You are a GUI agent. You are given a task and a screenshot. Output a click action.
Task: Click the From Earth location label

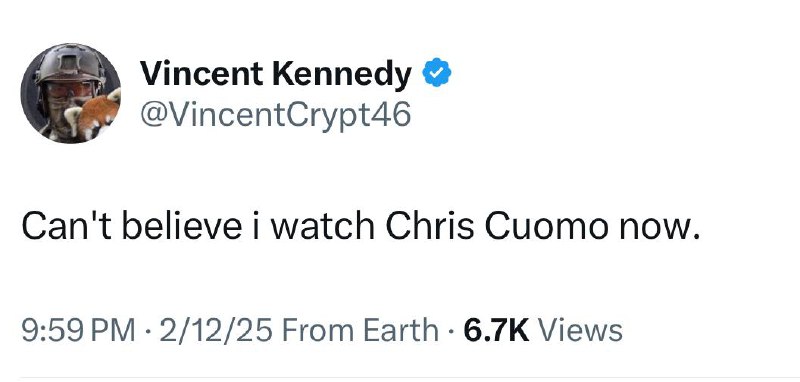pyautogui.click(x=359, y=330)
